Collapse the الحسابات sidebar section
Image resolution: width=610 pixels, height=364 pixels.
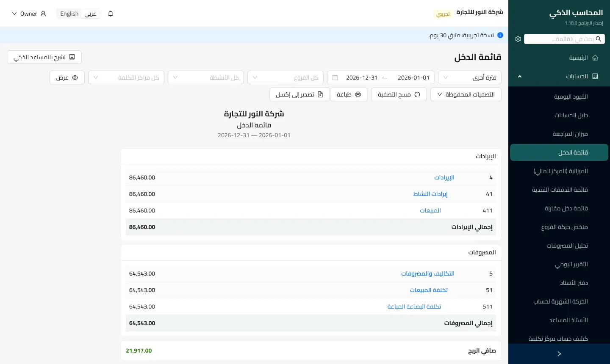click(559, 76)
